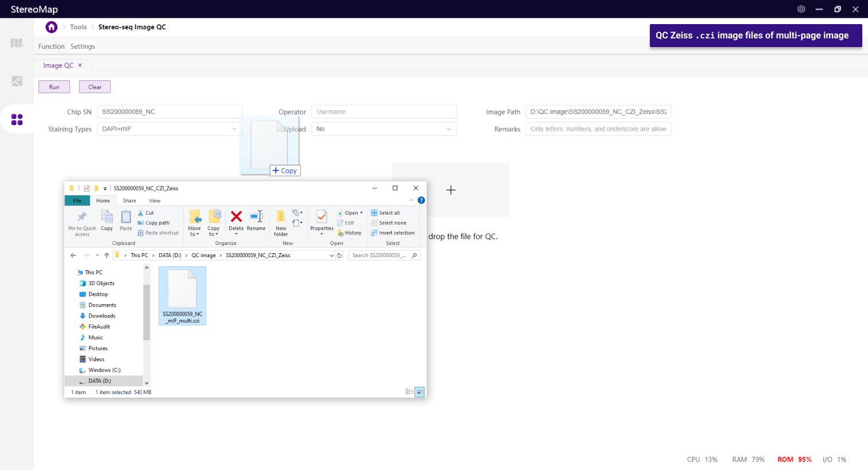Click the New folder icon

281,223
